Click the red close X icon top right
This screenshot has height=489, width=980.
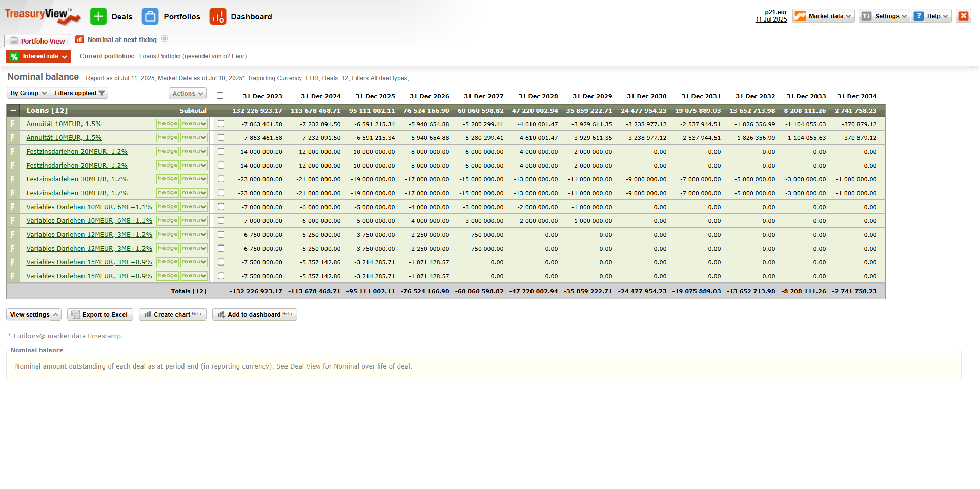[963, 16]
